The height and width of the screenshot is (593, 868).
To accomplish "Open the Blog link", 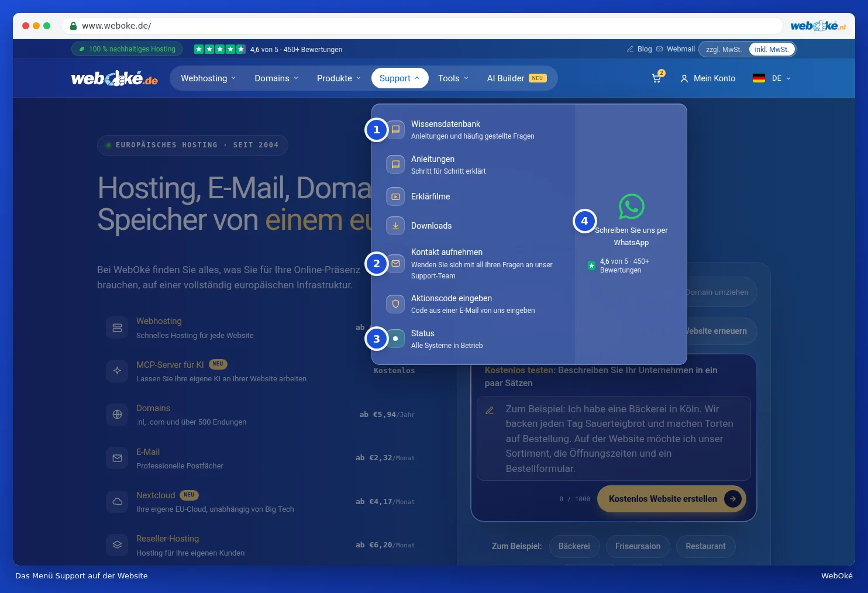I will tap(639, 49).
